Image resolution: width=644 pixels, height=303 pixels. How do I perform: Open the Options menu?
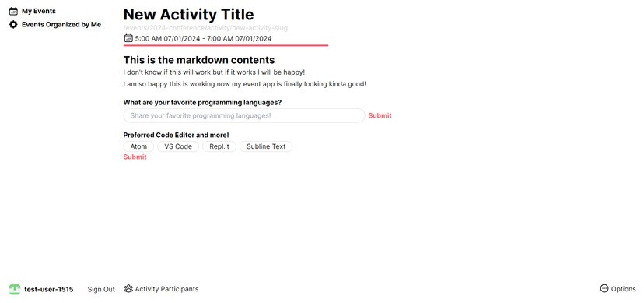(618, 289)
